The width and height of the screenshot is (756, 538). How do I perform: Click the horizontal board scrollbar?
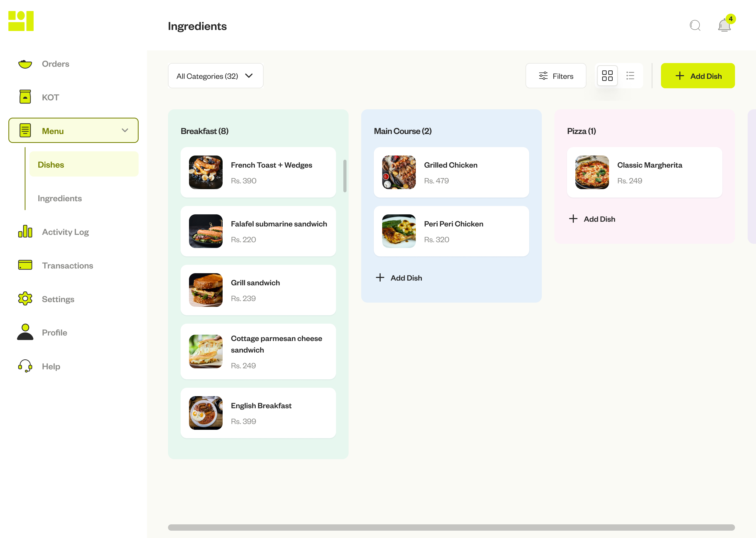[451, 527]
